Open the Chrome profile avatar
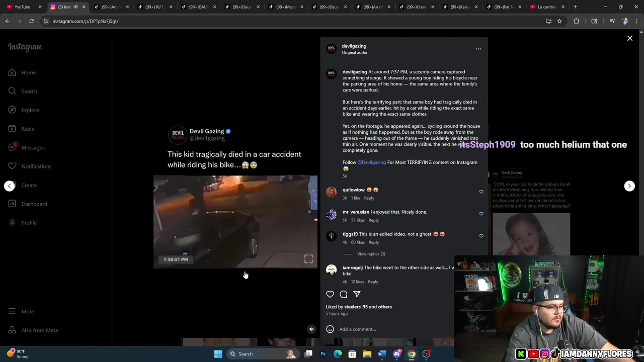The image size is (644, 362). (625, 21)
